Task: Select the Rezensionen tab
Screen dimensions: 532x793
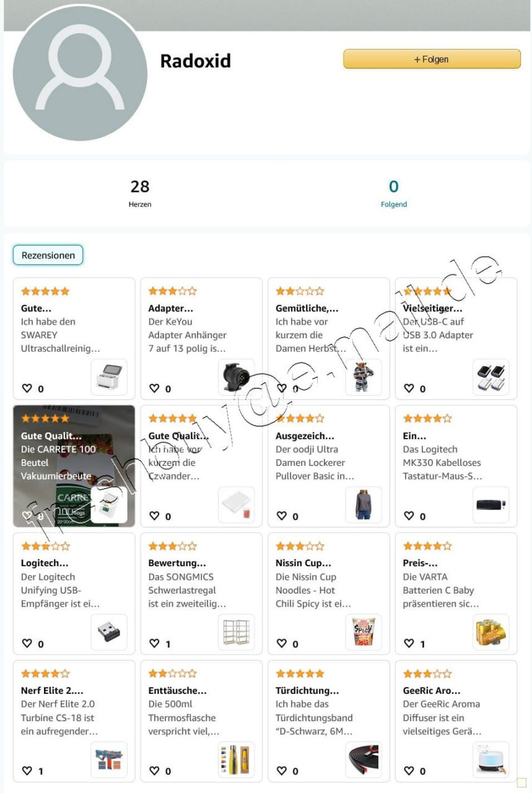Action: pyautogui.click(x=48, y=255)
